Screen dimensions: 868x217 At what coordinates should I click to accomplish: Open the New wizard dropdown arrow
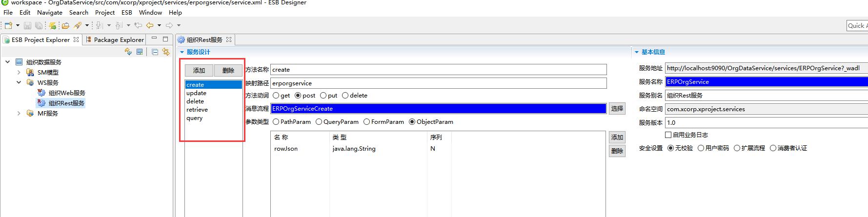coord(18,25)
